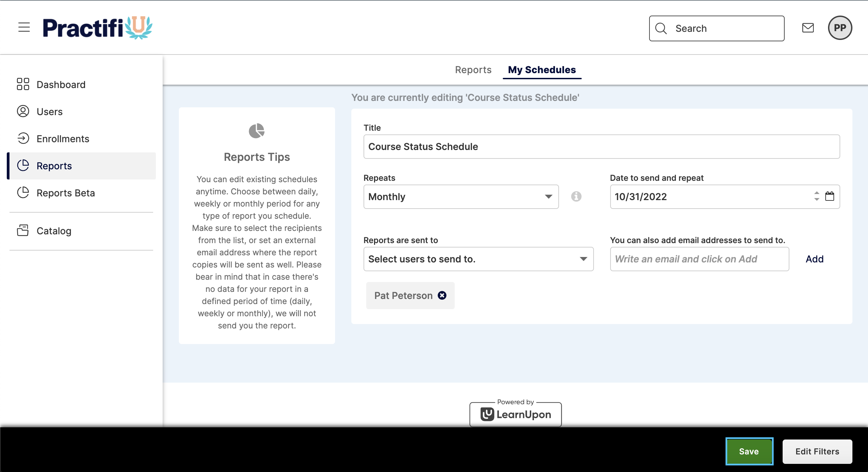Click the Pat Peterson recipient chip

pos(410,296)
